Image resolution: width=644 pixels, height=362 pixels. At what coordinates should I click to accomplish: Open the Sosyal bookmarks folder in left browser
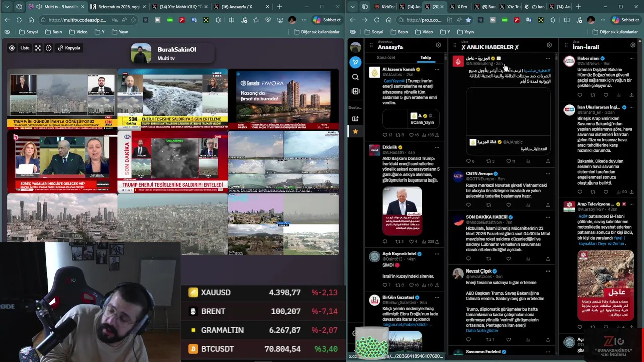click(28, 32)
